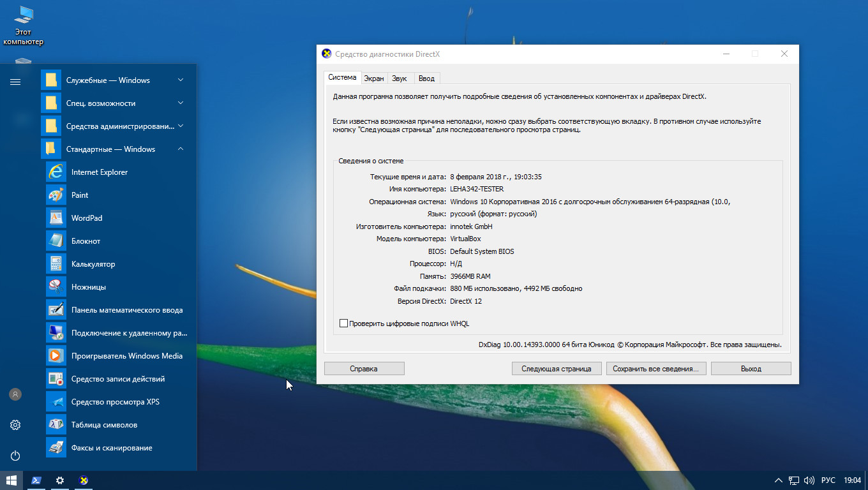Screen dimensions: 868x490
Task: Click the memory value 3966MB RAM
Action: click(470, 276)
